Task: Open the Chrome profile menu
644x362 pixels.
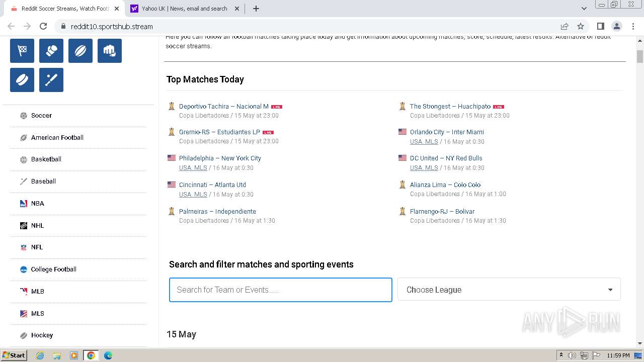Action: coord(617,27)
